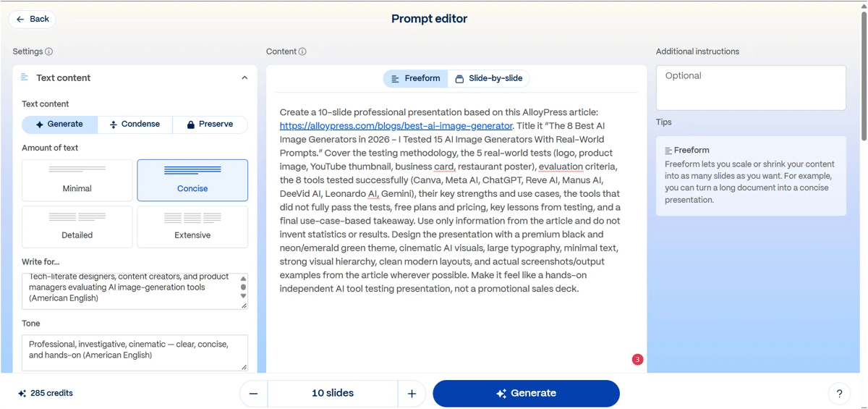Click the red badge showing 3

pos(637,359)
